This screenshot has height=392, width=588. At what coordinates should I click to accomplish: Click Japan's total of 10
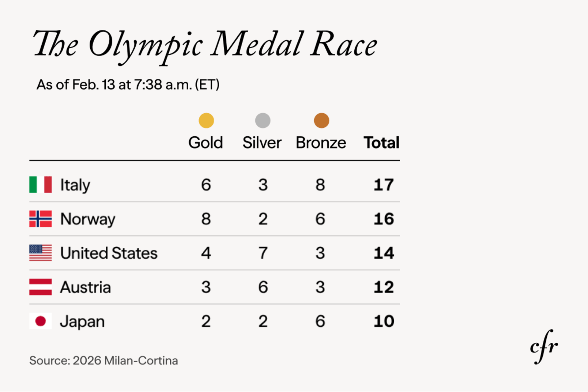pos(383,321)
